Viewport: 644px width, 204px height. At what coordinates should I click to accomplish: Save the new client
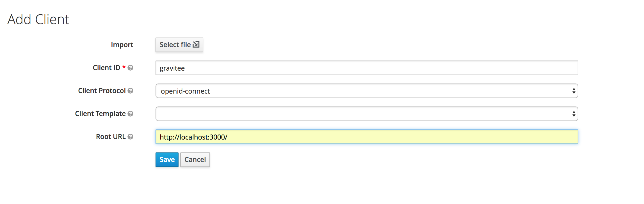167,160
